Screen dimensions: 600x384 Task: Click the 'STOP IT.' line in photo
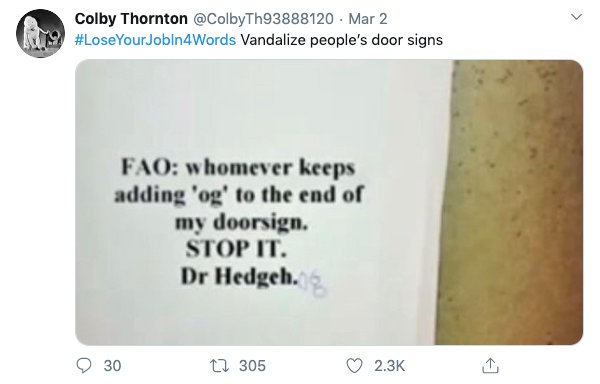pos(236,249)
